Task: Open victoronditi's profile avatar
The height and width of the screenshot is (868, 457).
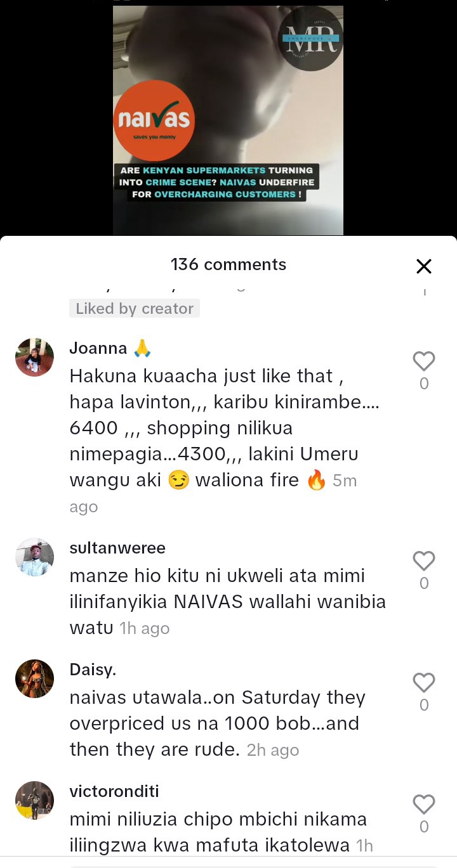Action: pyautogui.click(x=34, y=801)
